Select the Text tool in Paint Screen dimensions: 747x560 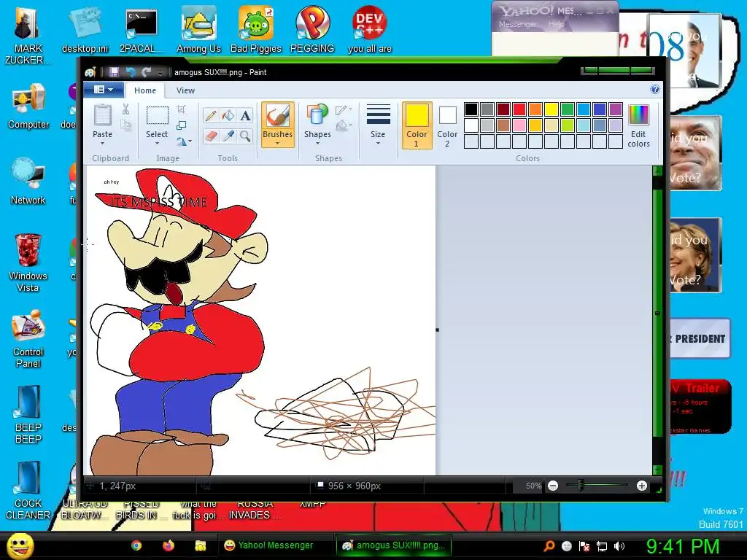tap(245, 116)
